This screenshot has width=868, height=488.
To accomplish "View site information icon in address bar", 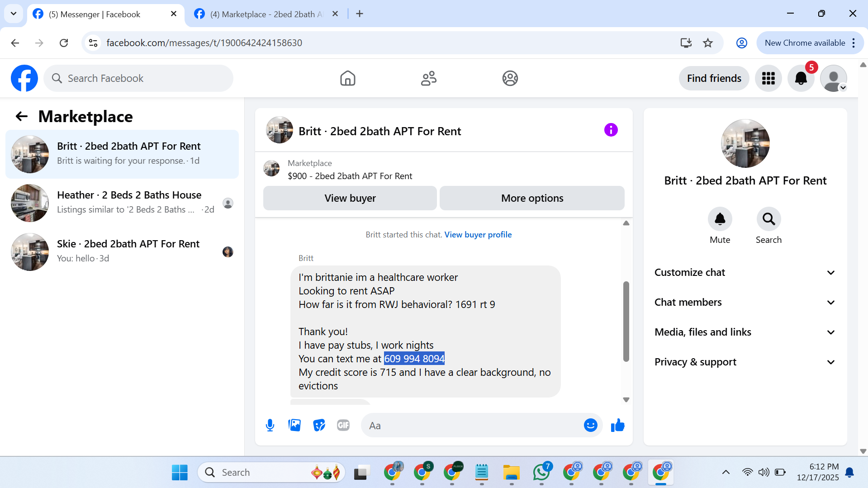I will tap(93, 43).
